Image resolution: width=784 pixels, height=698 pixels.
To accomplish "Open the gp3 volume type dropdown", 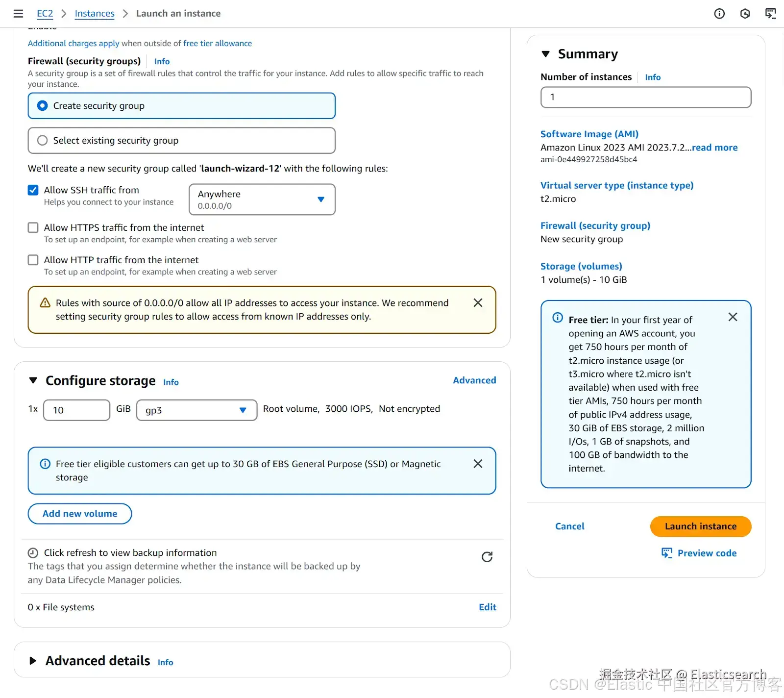I will click(x=196, y=410).
